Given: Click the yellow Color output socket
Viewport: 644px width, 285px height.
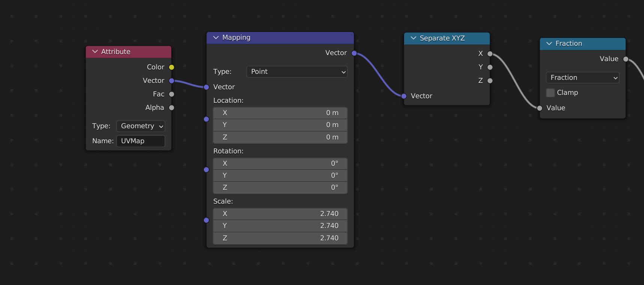Looking at the screenshot, I should point(171,67).
